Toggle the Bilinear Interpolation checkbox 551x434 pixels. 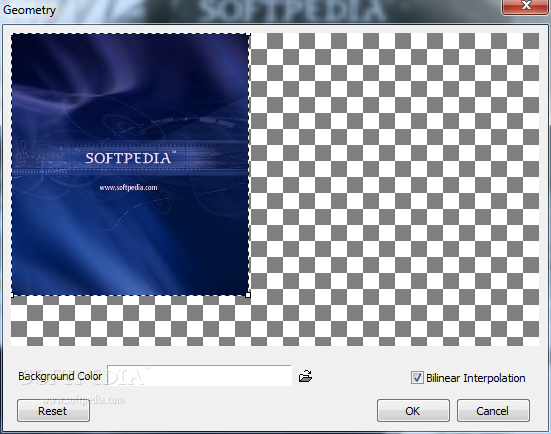click(417, 378)
